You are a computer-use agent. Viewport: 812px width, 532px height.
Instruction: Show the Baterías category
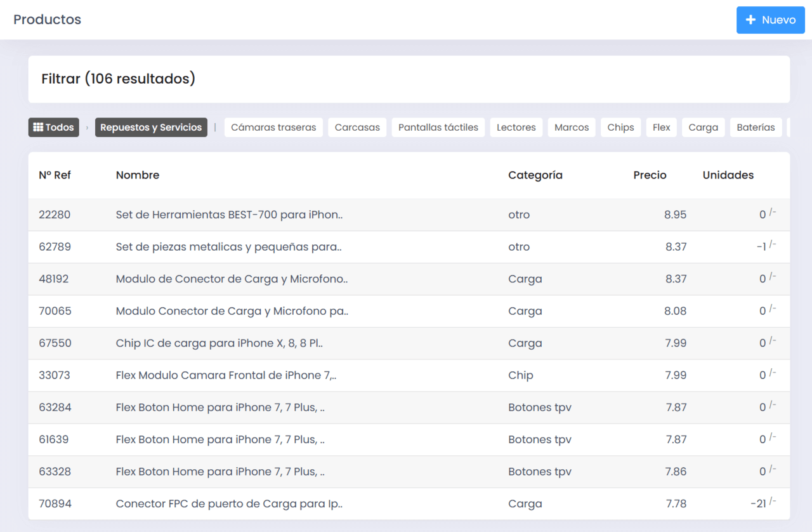tap(756, 128)
